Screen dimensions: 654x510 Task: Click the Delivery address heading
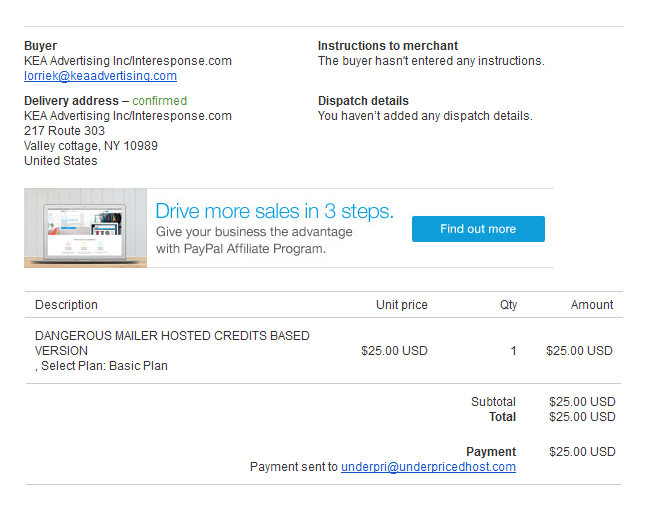click(70, 101)
